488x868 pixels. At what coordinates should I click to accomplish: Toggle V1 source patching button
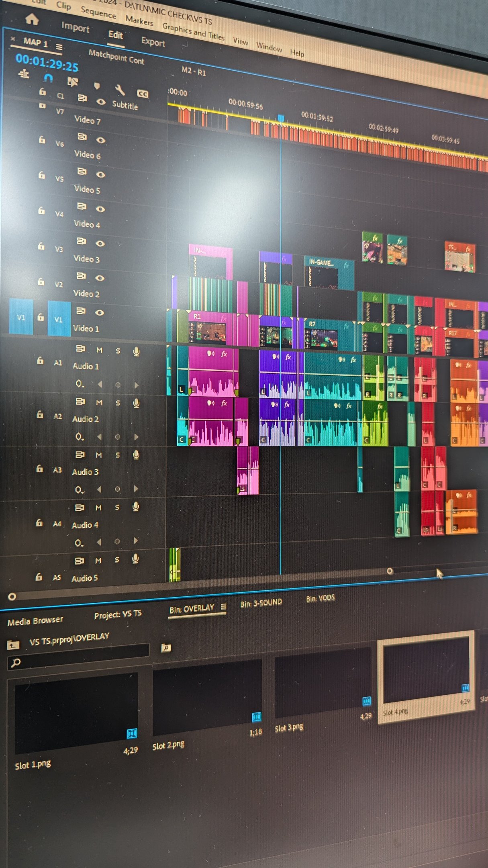21,317
